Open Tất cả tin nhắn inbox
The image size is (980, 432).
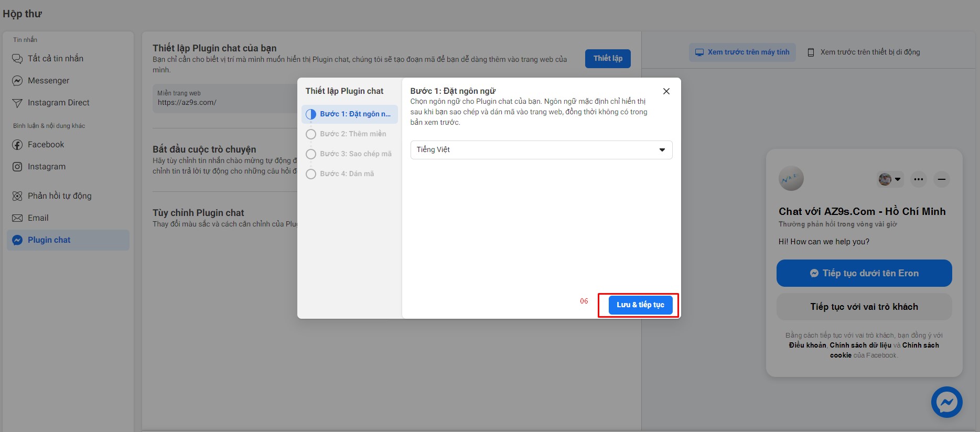pos(55,59)
